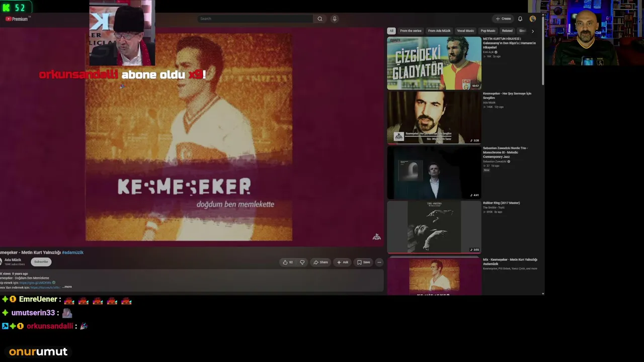
Task: Select the Vocal Music chip
Action: (x=465, y=31)
